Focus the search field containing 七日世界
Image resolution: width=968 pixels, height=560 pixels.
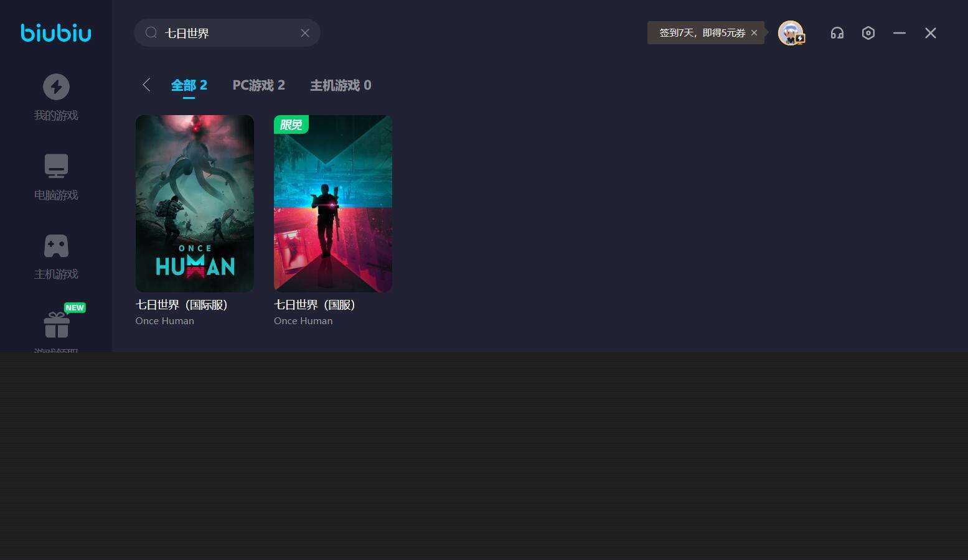click(227, 33)
